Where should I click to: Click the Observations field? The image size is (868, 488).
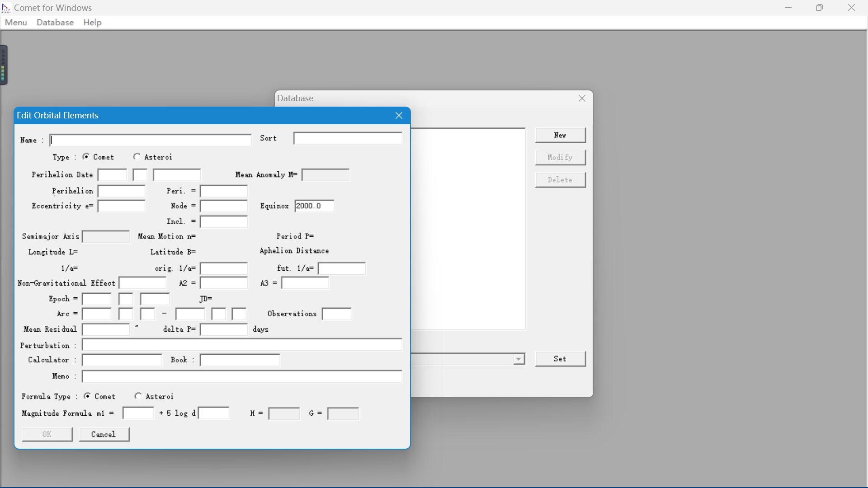(x=337, y=314)
